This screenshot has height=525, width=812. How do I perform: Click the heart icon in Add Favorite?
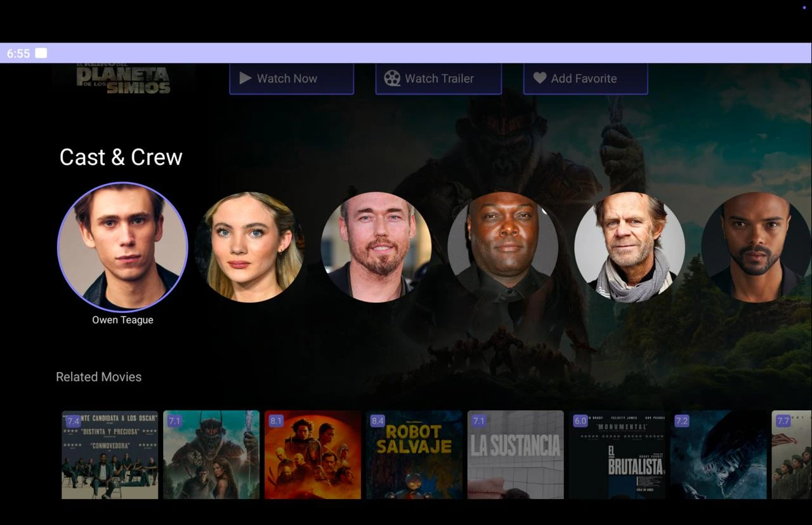pos(540,78)
